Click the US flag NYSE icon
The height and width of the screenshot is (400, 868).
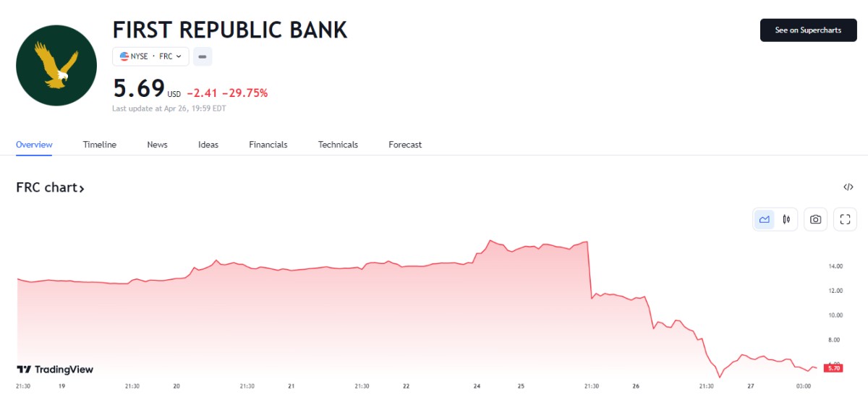point(124,56)
